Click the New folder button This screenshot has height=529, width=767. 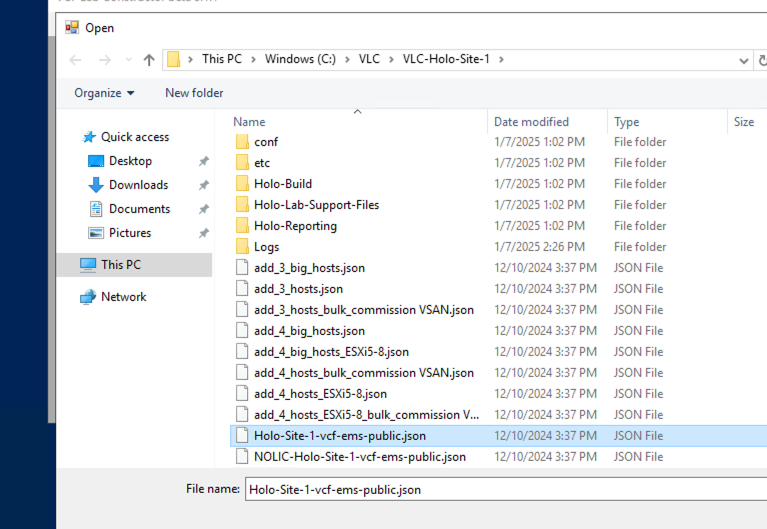194,93
